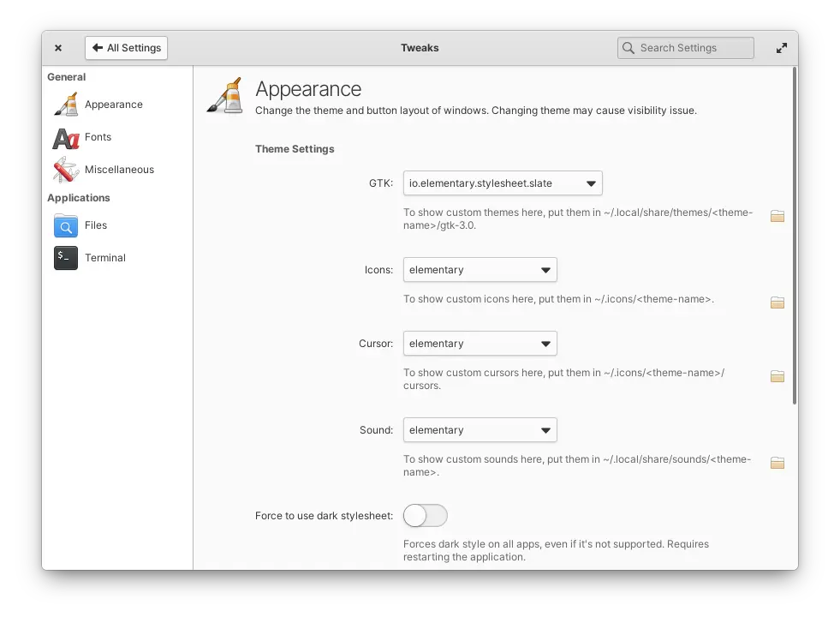840x623 pixels.
Task: Click the Appearance paintbrush icon in sidebar
Action: [66, 105]
